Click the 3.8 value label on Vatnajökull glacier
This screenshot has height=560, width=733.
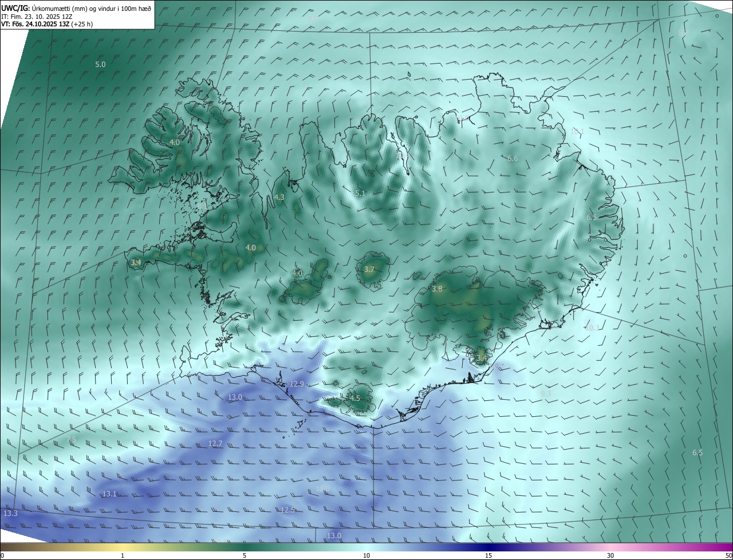(x=437, y=289)
